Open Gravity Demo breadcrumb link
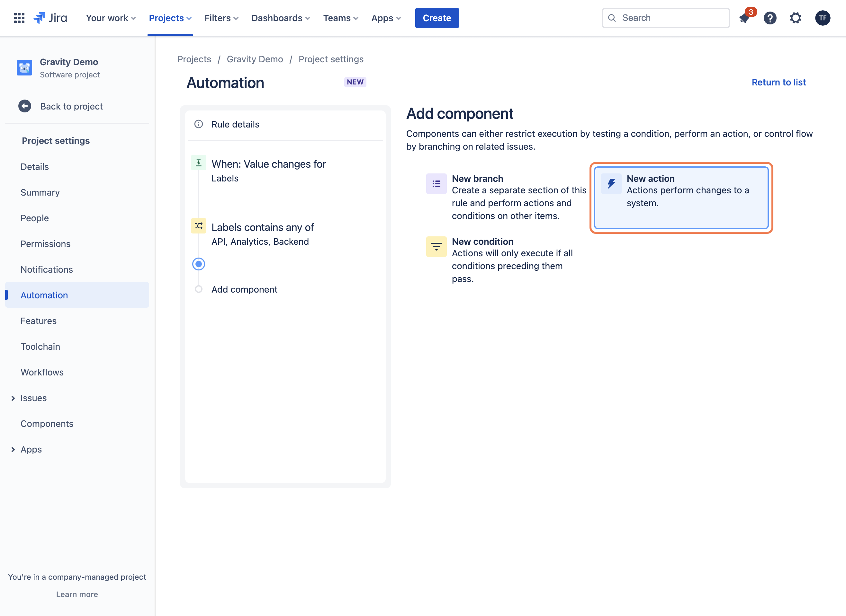846x616 pixels. coord(255,59)
